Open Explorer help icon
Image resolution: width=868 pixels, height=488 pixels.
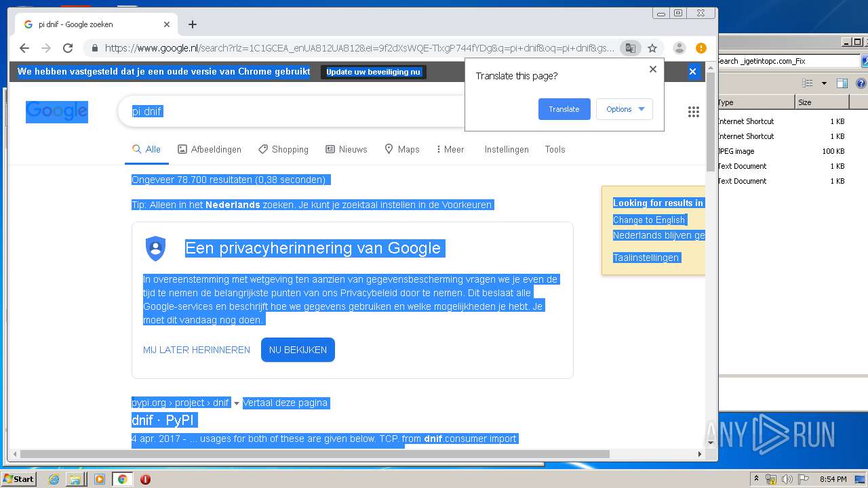tap(862, 83)
